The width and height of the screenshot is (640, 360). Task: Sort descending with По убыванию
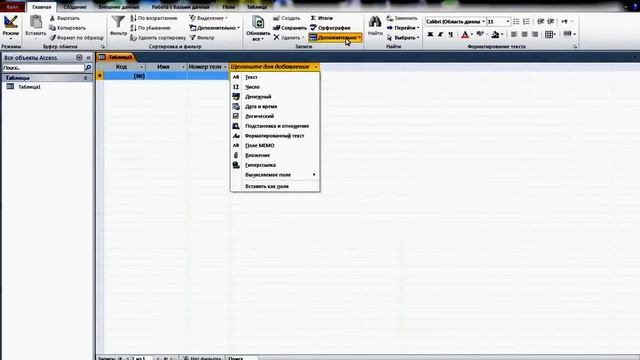(x=150, y=28)
